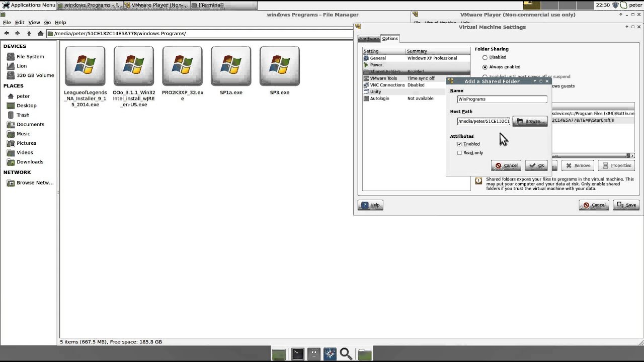Screen dimensions: 644x362
Task: Open application finder magnifier in panel
Action: (x=346, y=354)
